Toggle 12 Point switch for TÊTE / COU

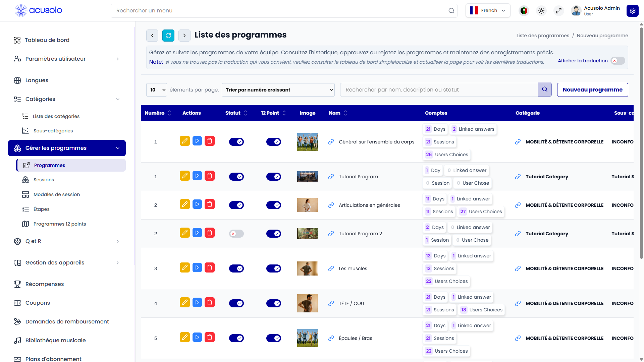[x=274, y=303]
